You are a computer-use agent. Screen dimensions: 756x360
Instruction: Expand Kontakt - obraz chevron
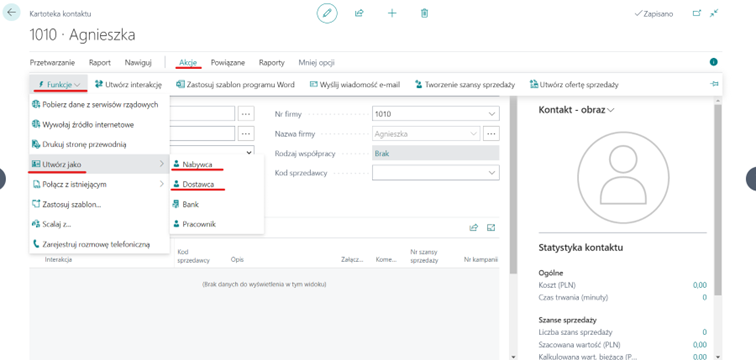[x=611, y=110]
